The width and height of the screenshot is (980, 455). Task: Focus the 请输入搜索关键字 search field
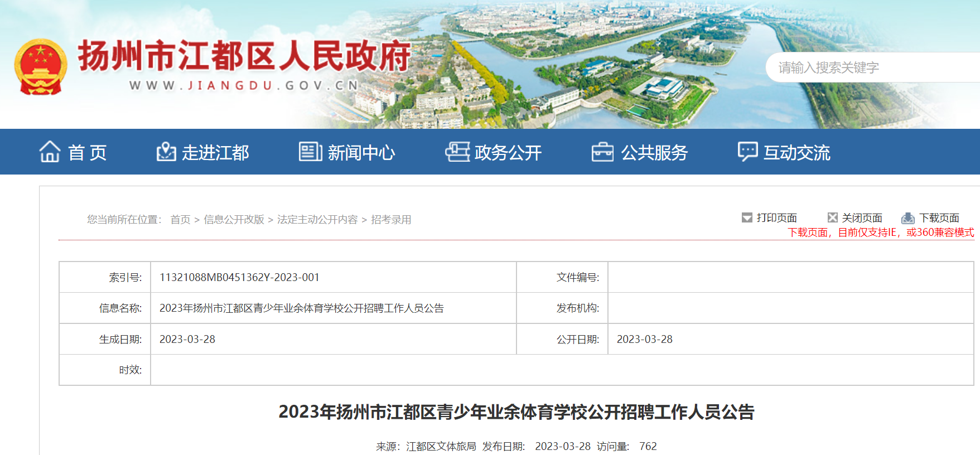point(873,67)
